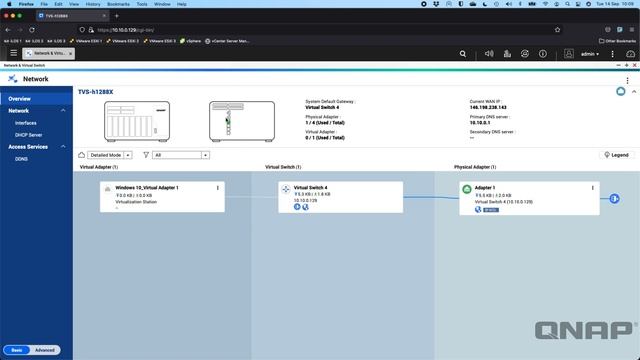This screenshot has width=640, height=360.
Task: Click the NAS rear ports image
Action: 242,121
